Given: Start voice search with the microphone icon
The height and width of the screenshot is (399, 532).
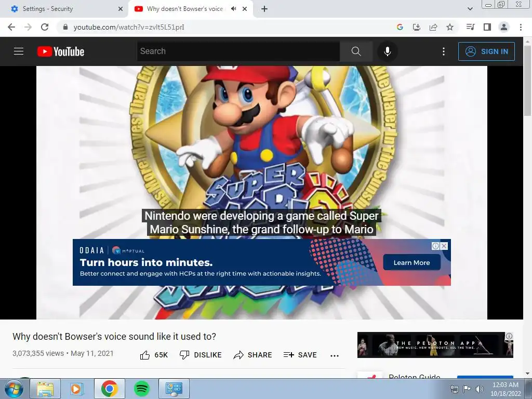Looking at the screenshot, I should click(387, 51).
